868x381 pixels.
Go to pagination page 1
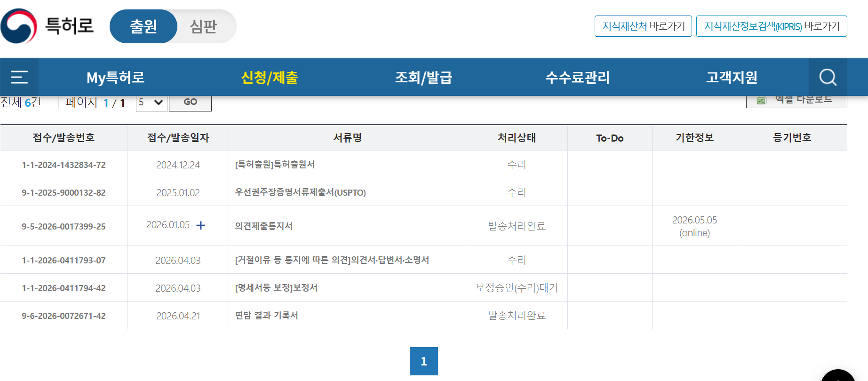point(424,361)
